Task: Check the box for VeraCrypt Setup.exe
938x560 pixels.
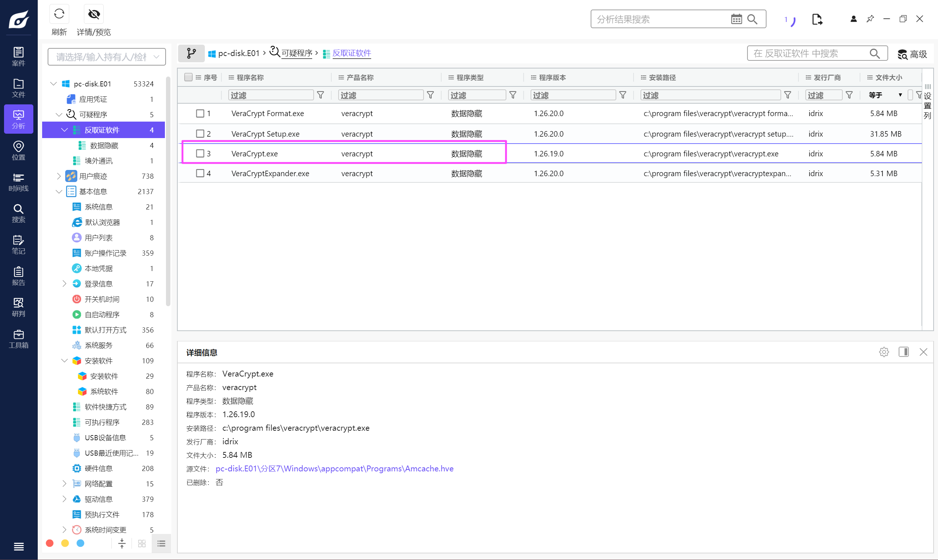Action: tap(200, 134)
